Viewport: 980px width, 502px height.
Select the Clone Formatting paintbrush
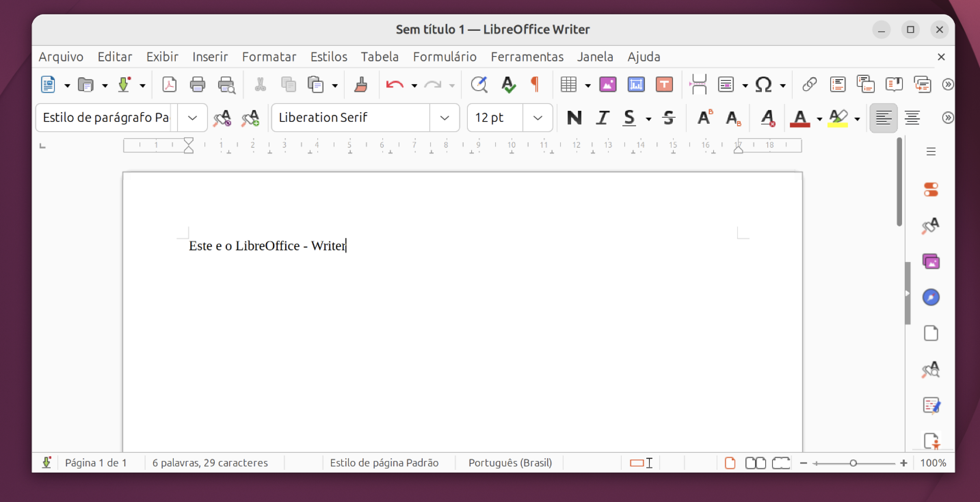coord(361,84)
